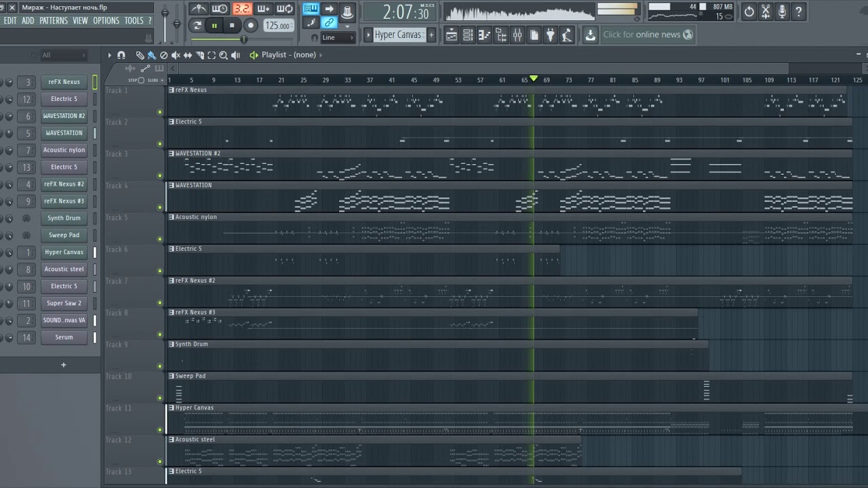Open the All channel filter dropdown

(64, 56)
